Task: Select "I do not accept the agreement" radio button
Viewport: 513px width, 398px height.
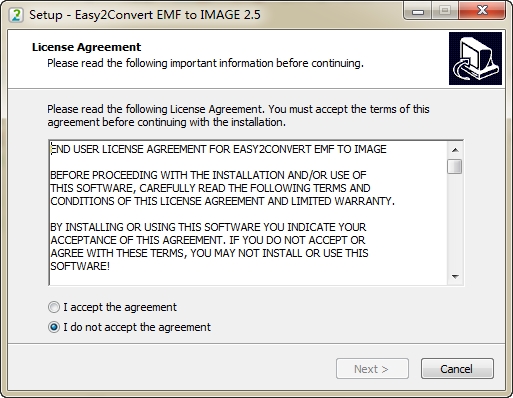Action: [54, 327]
